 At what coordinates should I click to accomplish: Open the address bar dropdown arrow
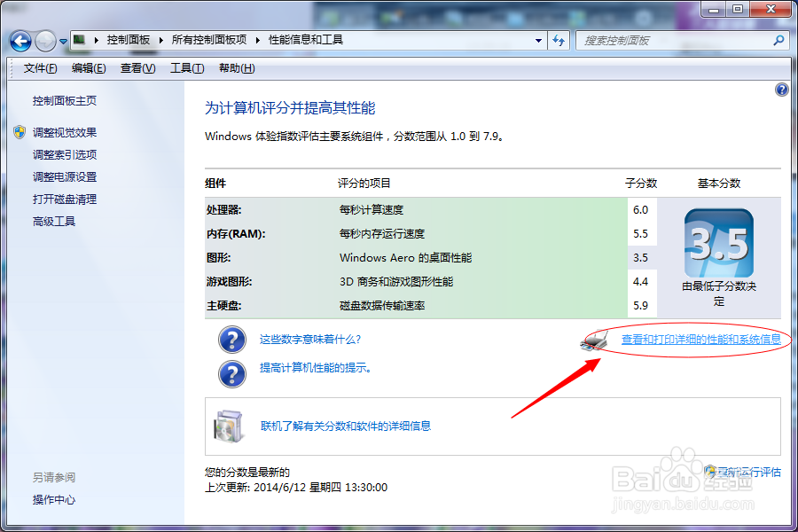pos(538,40)
